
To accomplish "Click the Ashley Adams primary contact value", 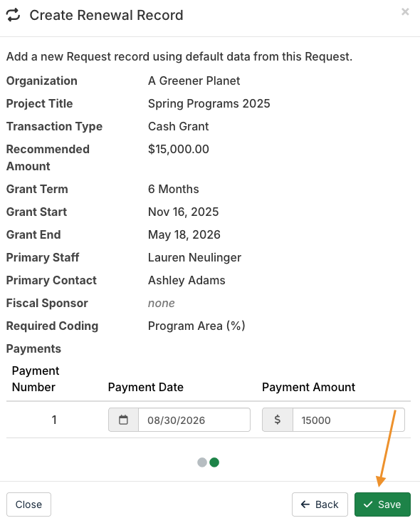I will point(187,281).
